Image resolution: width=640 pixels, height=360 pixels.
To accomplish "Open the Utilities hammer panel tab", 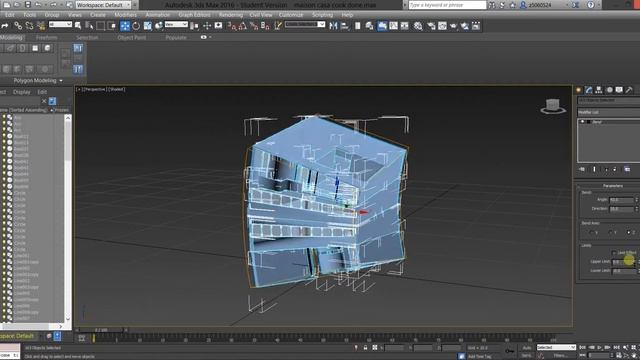I will (629, 90).
